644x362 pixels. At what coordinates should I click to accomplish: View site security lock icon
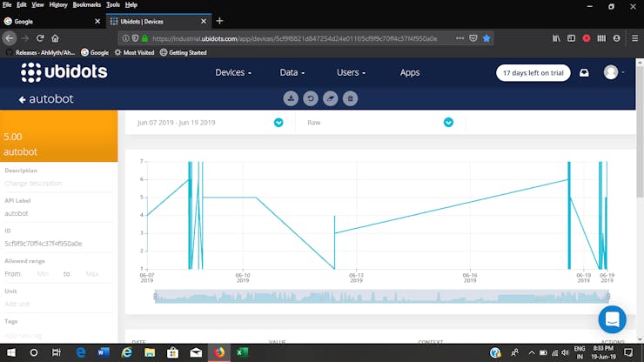[x=144, y=38]
